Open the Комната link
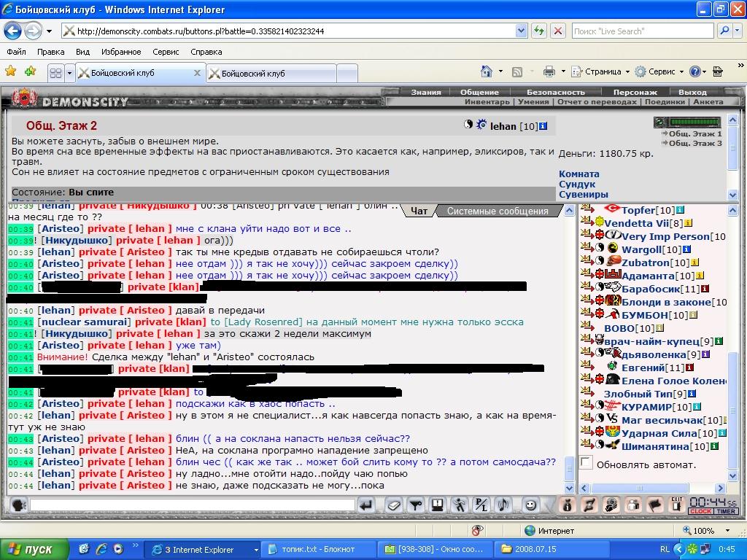The image size is (747, 560). pos(578,174)
